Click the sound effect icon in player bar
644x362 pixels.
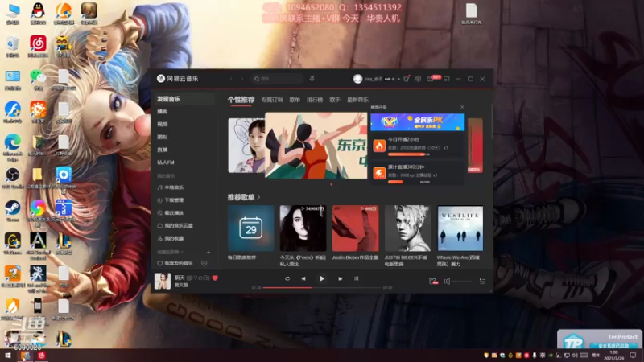tap(433, 282)
